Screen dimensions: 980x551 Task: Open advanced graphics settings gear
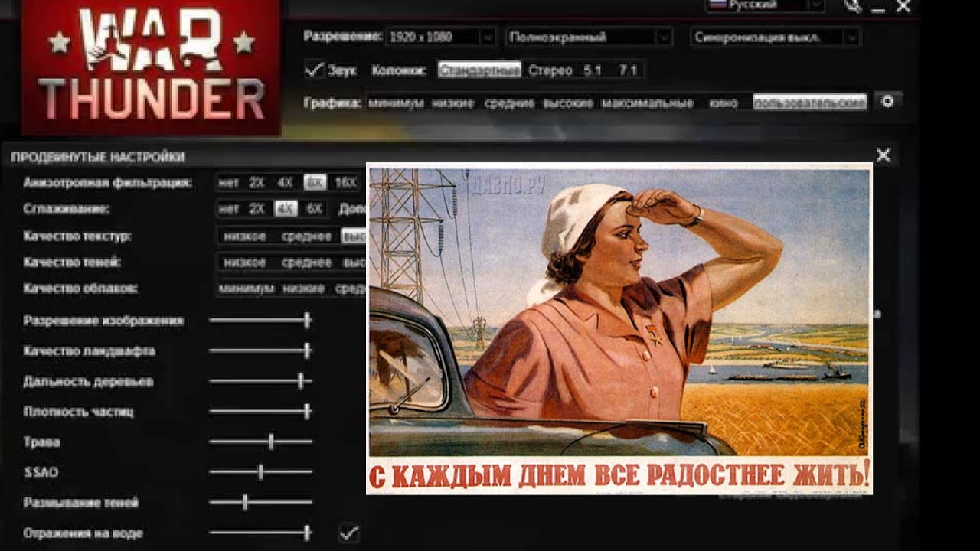click(x=887, y=101)
